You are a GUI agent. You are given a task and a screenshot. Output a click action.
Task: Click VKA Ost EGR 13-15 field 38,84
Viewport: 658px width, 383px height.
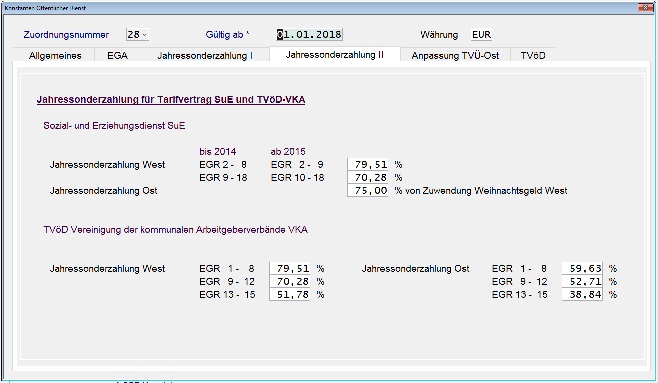[582, 294]
